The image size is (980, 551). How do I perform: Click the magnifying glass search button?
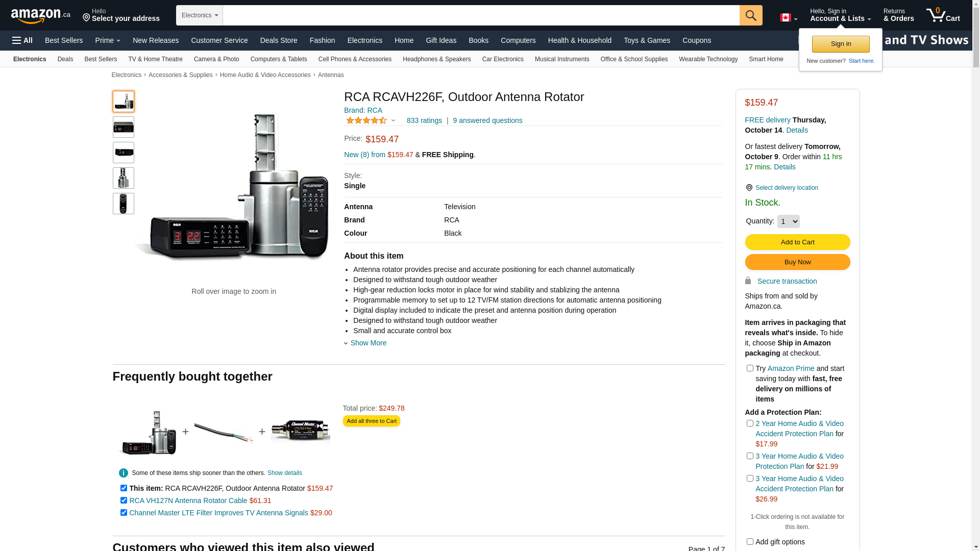750,15
